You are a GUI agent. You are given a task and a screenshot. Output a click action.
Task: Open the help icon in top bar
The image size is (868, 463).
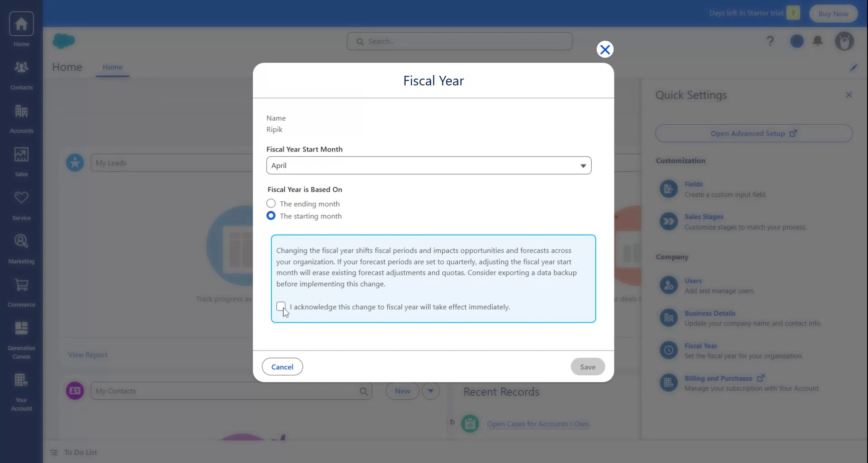pos(769,41)
